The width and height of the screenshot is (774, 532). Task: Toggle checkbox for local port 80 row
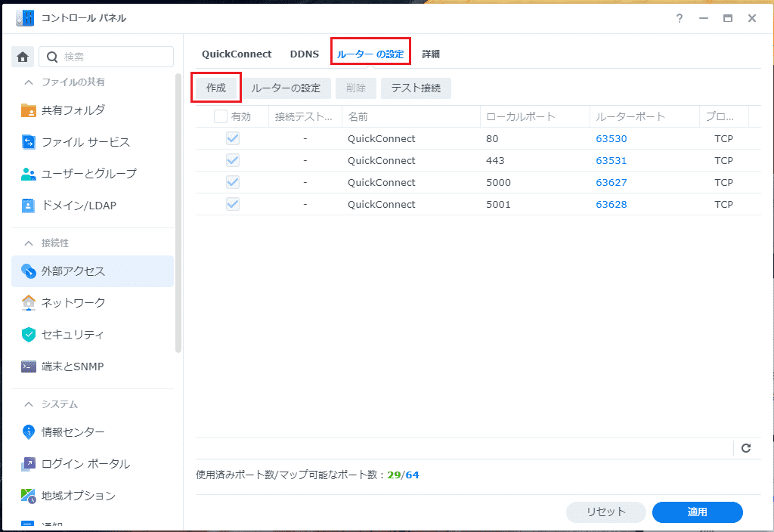coord(233,138)
